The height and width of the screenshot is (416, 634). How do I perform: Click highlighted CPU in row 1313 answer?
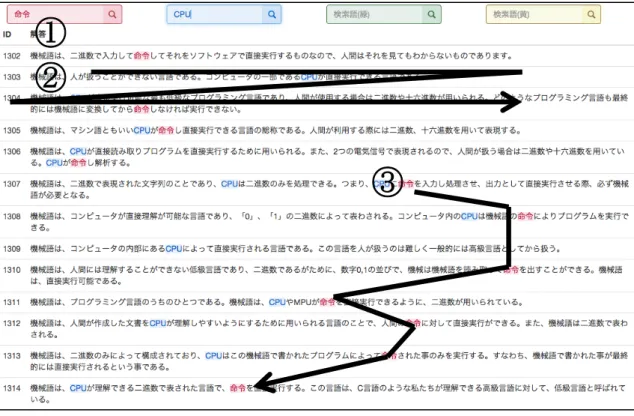click(214, 356)
